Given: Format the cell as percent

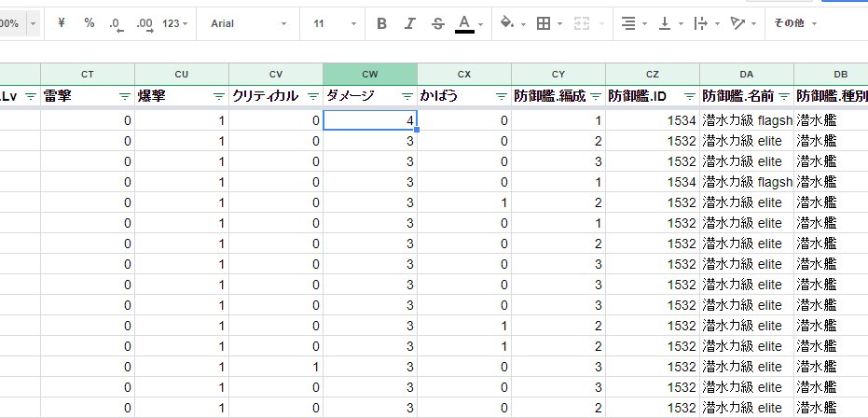Looking at the screenshot, I should [x=89, y=23].
